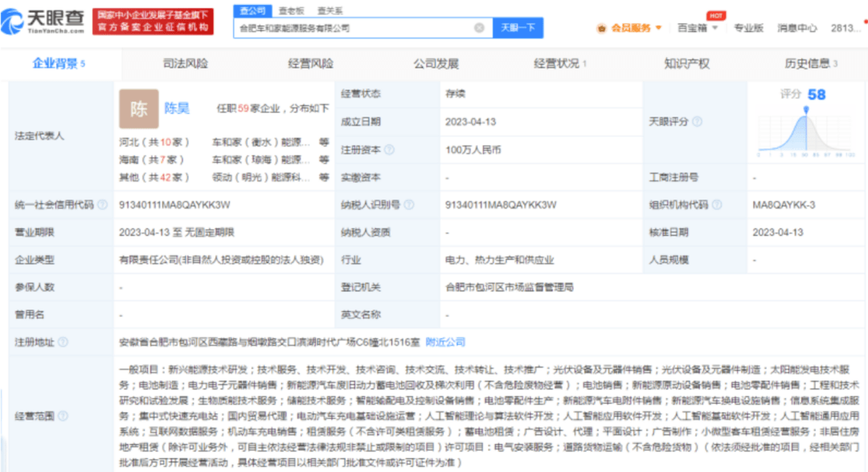
Task: Click the 天眼一下 search button
Action: (x=518, y=27)
